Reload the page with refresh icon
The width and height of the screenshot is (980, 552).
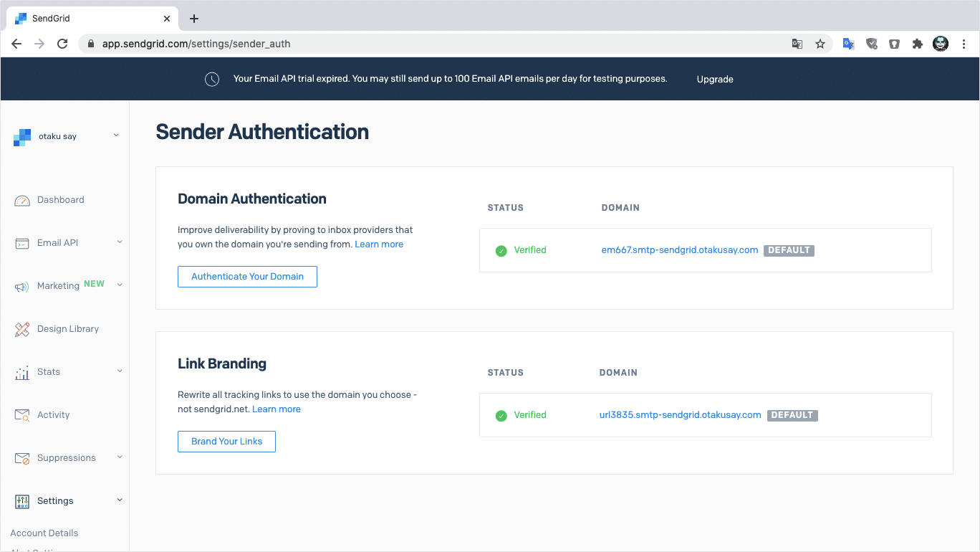62,44
